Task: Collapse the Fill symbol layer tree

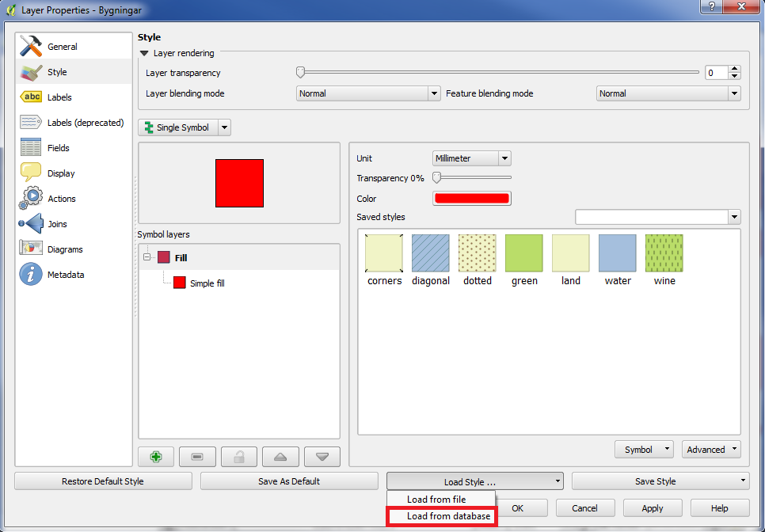Action: pos(147,257)
